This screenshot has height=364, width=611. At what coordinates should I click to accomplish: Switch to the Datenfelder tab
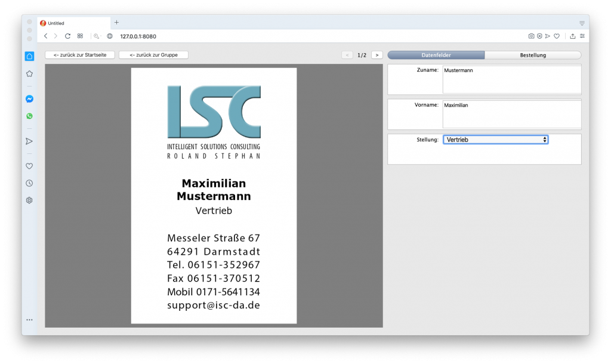pos(436,55)
